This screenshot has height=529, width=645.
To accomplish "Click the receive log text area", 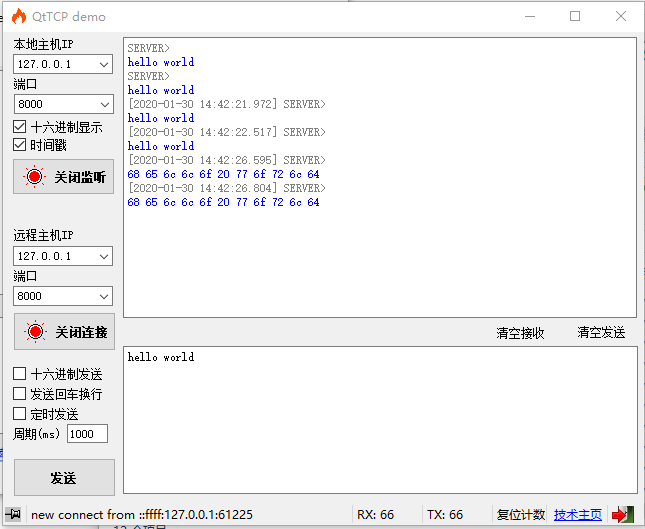I will click(x=380, y=177).
